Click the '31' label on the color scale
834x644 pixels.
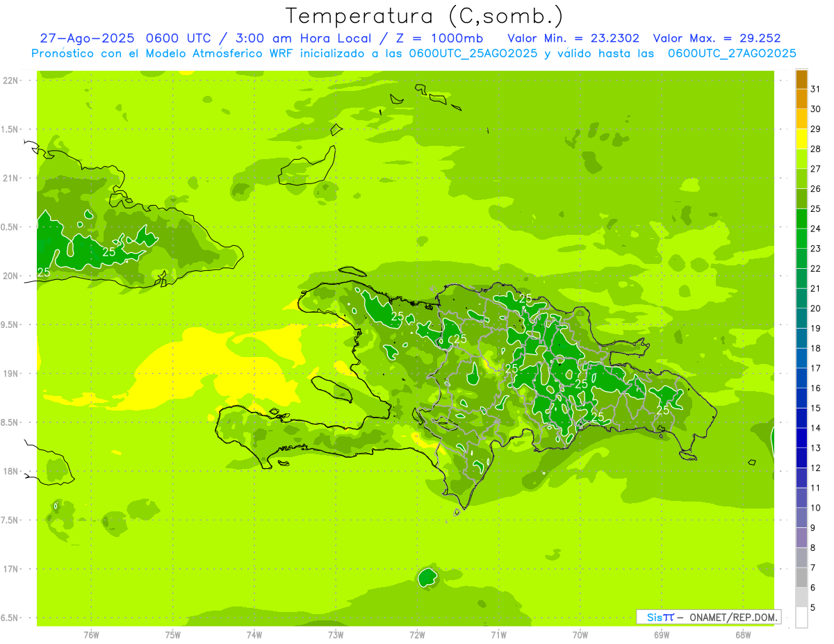point(816,89)
